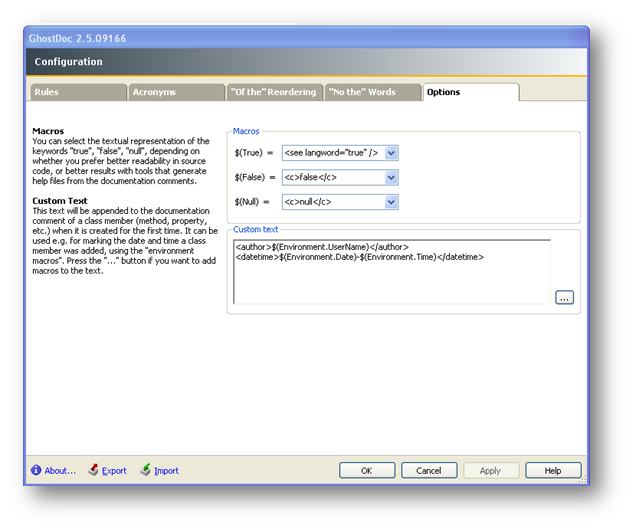Click the bold "Macros" heading on left
This screenshot has width=633, height=529.
[x=48, y=131]
